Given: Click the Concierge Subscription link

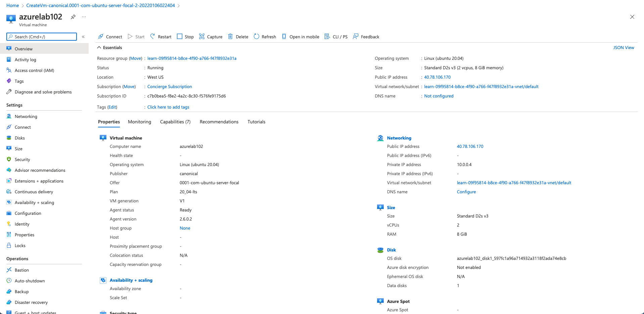Looking at the screenshot, I should pos(170,86).
